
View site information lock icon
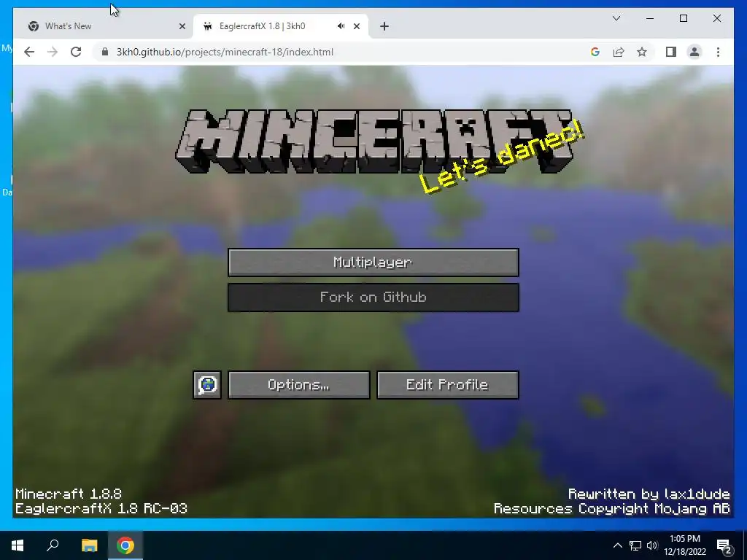coord(105,52)
